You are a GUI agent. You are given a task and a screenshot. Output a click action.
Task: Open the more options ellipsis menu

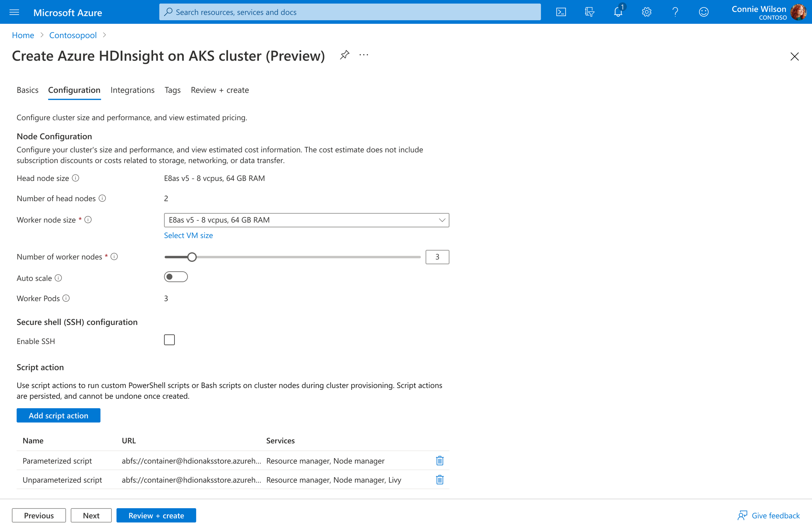364,55
